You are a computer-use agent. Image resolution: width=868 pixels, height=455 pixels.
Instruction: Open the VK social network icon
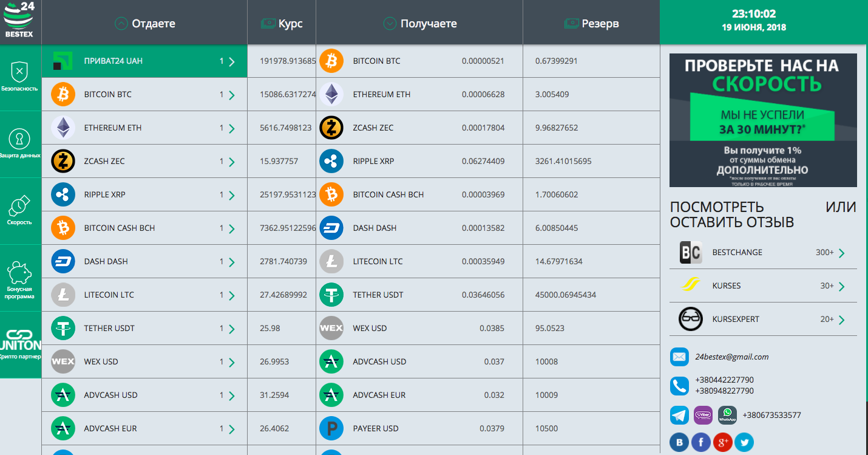pos(679,443)
